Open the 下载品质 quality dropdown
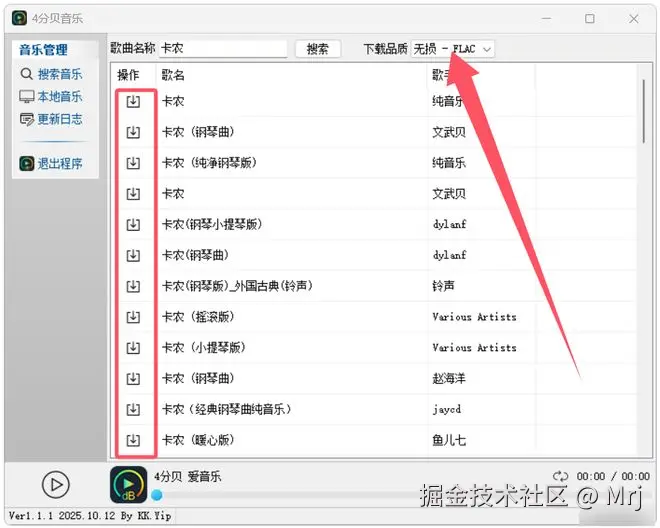The image size is (660, 528). click(452, 49)
